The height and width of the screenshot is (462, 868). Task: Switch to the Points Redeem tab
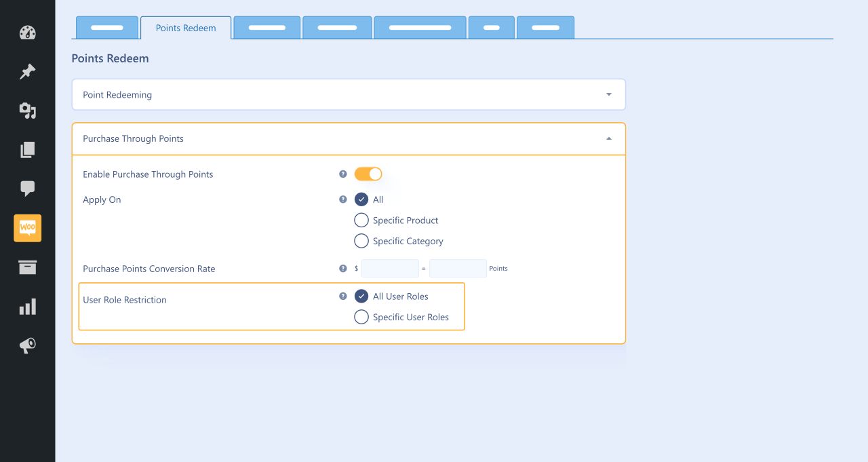coord(186,28)
